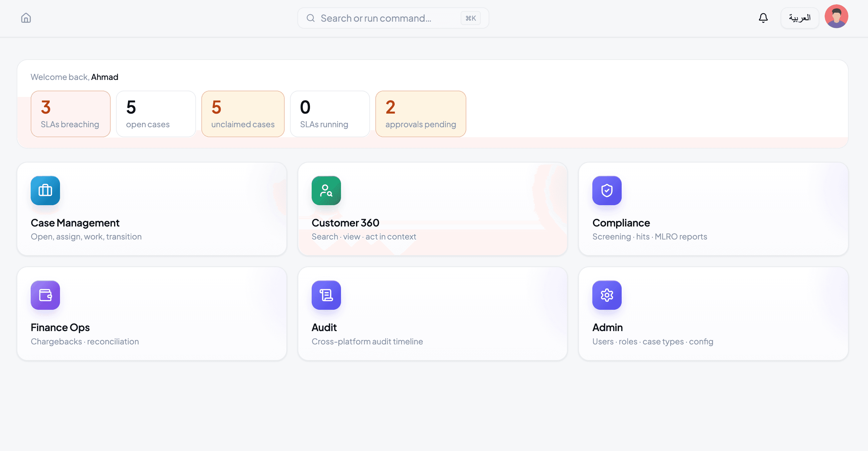Open the user avatar menu

[x=836, y=16]
